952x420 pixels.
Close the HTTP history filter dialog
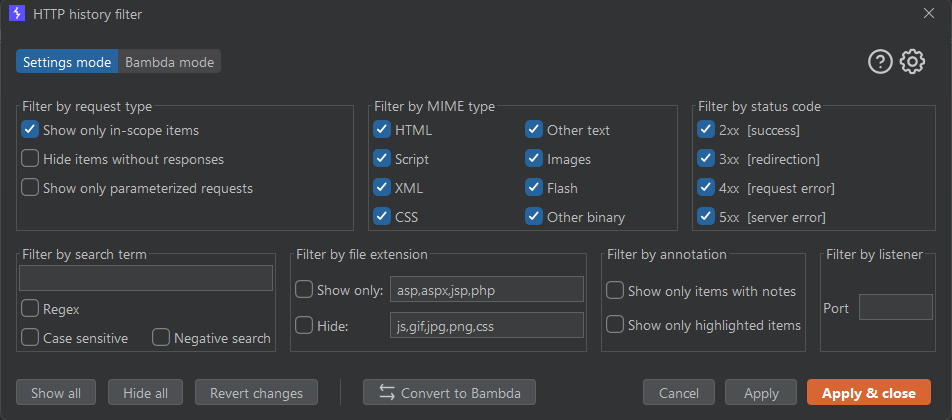[x=929, y=13]
